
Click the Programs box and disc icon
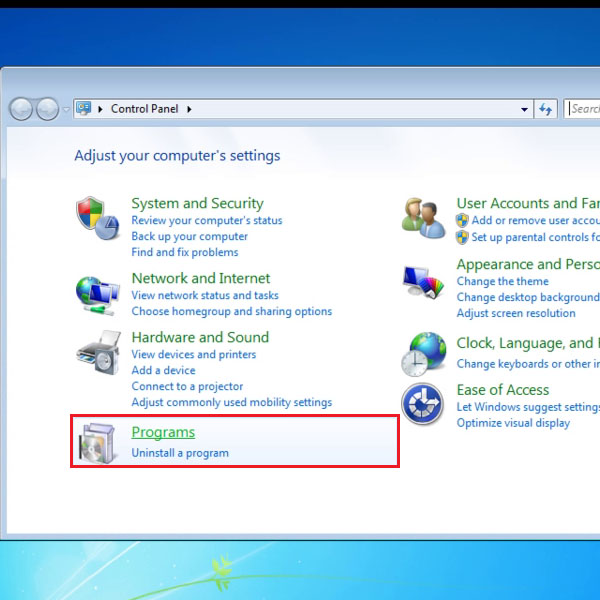pyautogui.click(x=97, y=443)
